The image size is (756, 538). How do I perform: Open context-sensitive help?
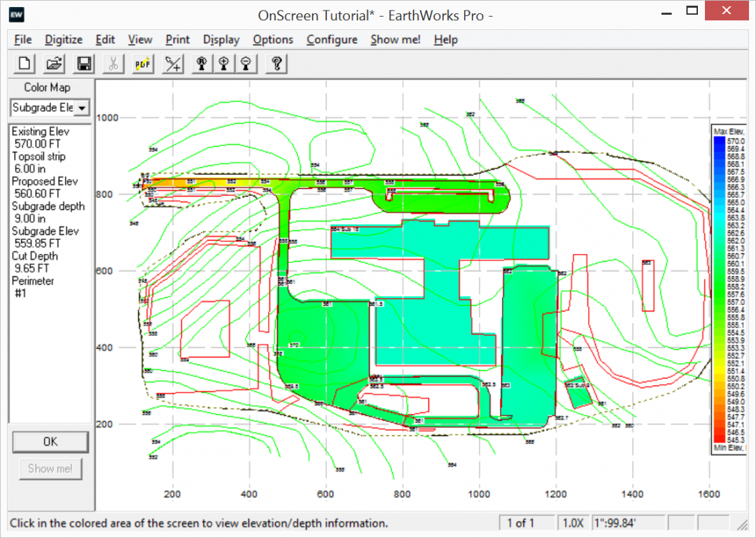coord(276,64)
